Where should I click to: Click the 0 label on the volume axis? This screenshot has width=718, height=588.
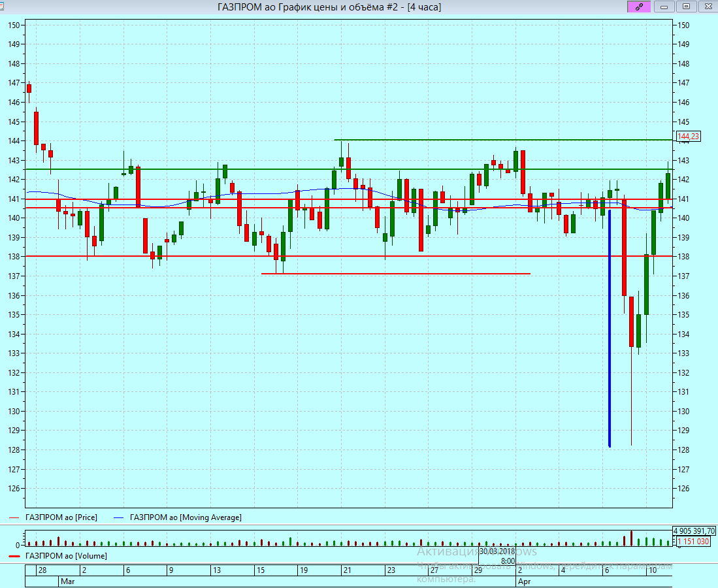[x=18, y=546]
